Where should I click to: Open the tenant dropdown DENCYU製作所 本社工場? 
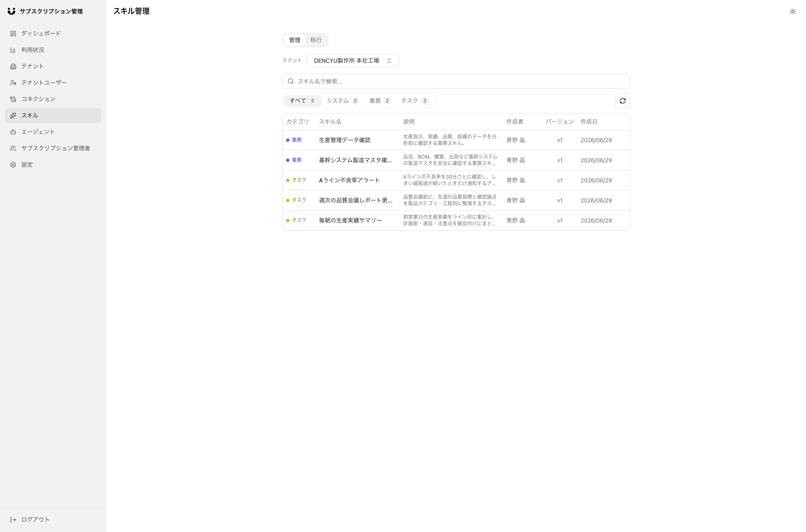pyautogui.click(x=353, y=61)
